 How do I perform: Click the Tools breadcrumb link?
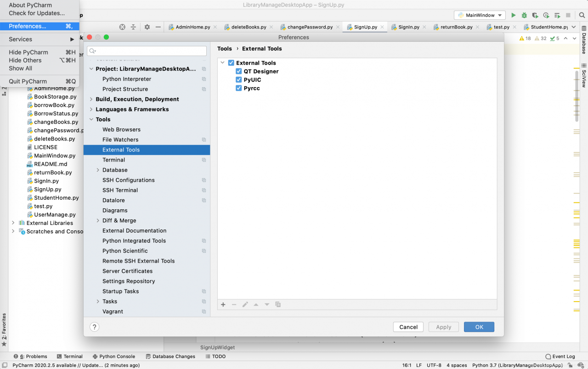click(x=225, y=49)
